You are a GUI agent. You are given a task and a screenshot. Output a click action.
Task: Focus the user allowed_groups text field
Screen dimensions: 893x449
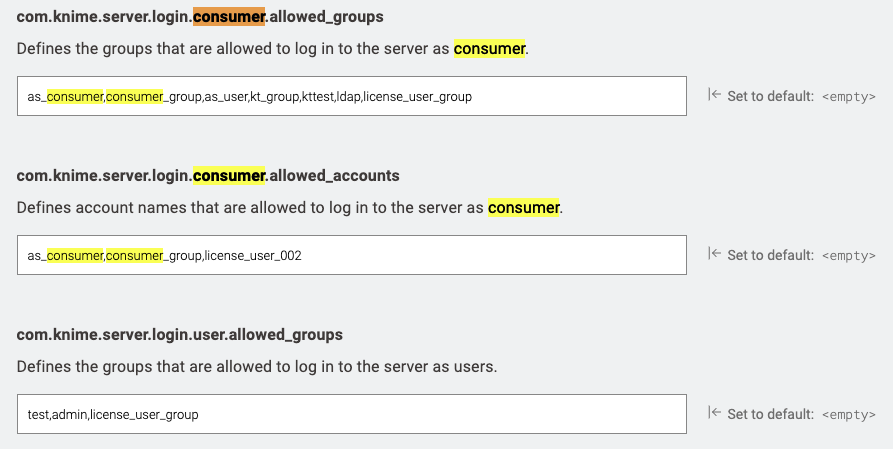point(351,414)
